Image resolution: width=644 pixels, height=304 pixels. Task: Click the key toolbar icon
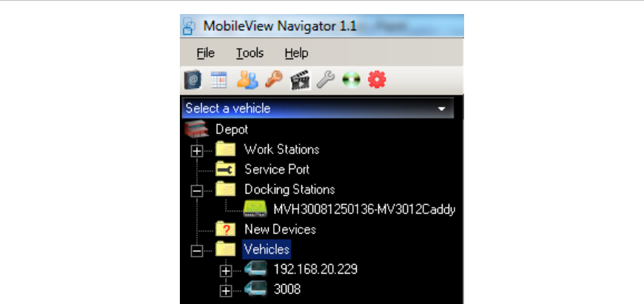(273, 80)
